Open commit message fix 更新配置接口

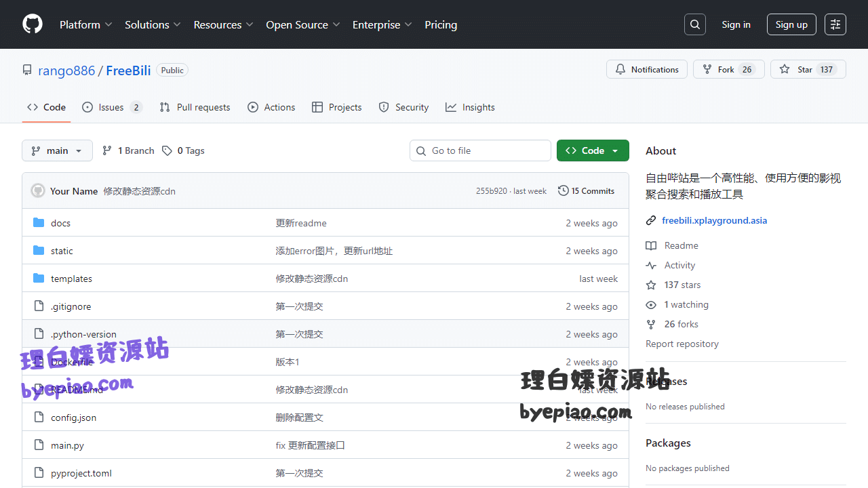click(x=311, y=445)
